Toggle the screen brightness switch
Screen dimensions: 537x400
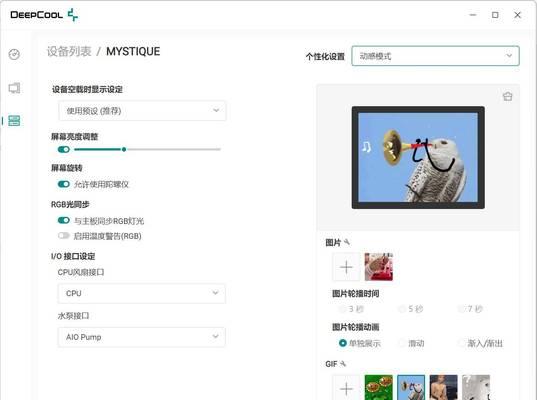point(64,149)
